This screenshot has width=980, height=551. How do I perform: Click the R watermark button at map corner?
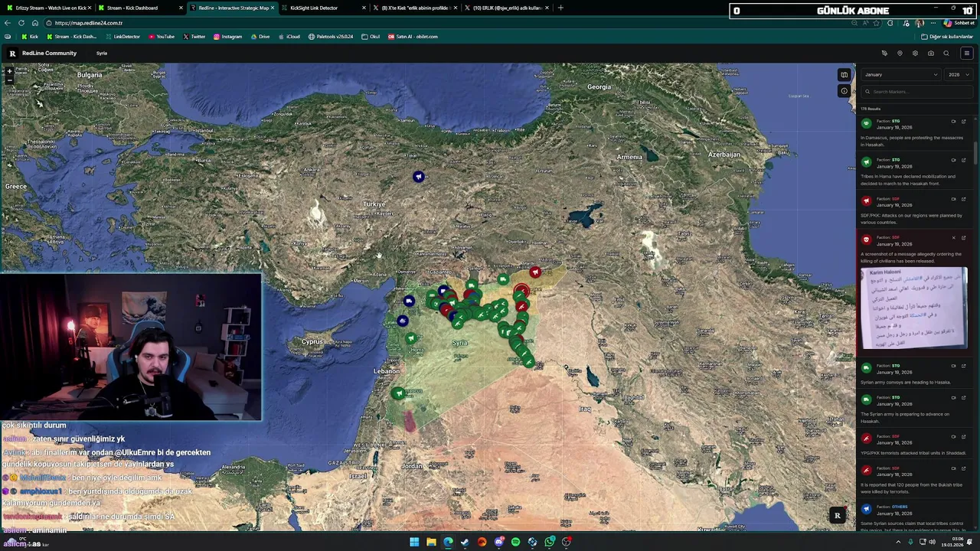point(837,516)
